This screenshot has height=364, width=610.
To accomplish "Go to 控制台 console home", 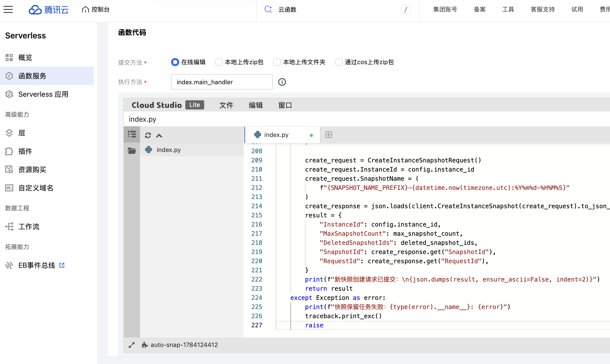I will click(x=96, y=9).
